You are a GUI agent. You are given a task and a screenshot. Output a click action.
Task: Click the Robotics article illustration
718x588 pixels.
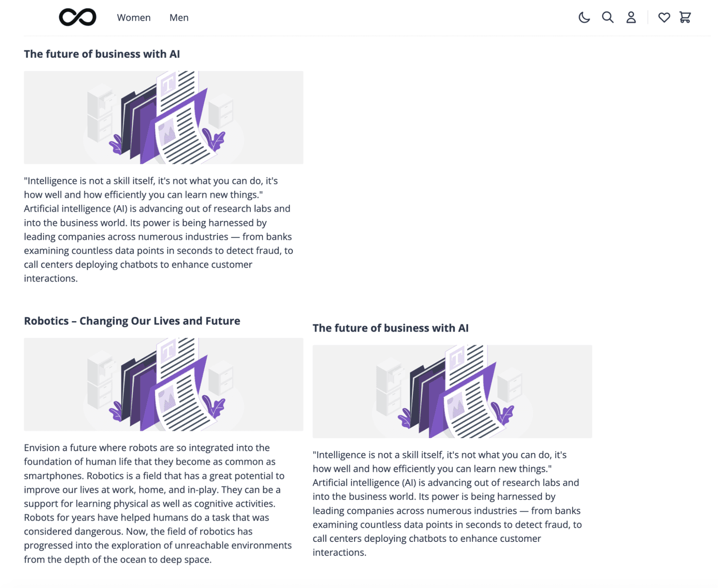coord(164,384)
